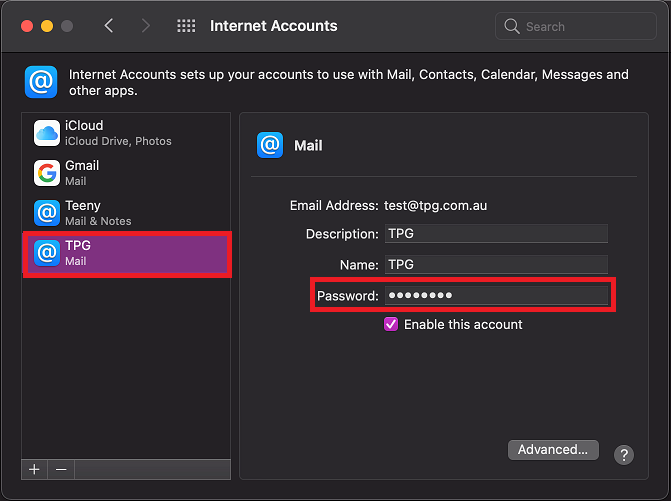Close the window with red button
The height and width of the screenshot is (501, 671).
(x=27, y=26)
